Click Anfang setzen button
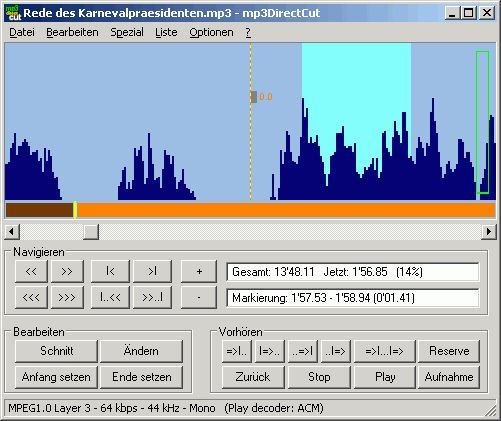The height and width of the screenshot is (421, 501). coord(57,377)
